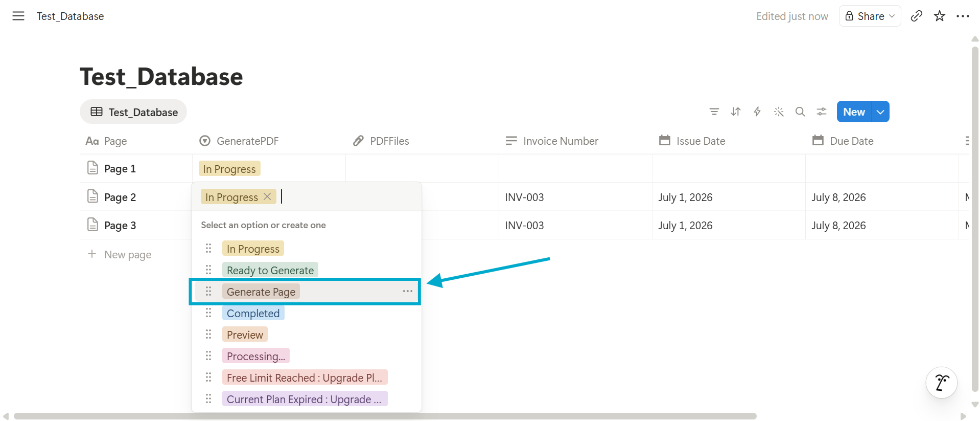Image resolution: width=980 pixels, height=421 pixels.
Task: Open the GeneratePDF column header menu
Action: [x=269, y=141]
